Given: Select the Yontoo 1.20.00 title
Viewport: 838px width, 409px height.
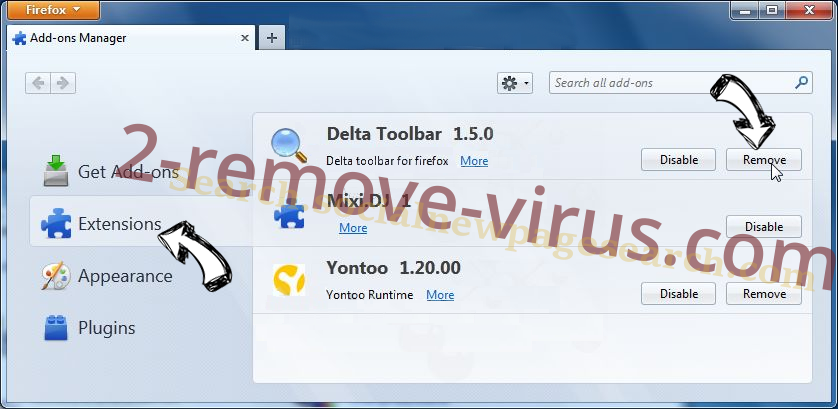Looking at the screenshot, I should [393, 267].
